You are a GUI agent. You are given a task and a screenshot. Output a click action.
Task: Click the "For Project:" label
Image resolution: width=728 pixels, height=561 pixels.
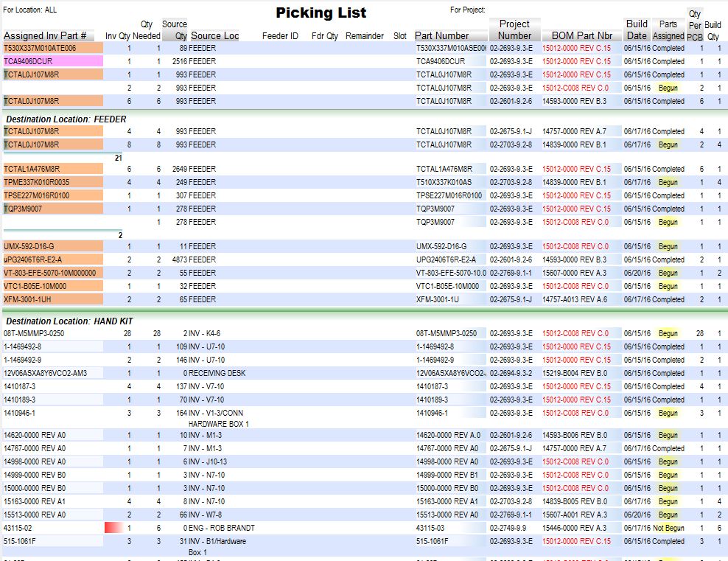pyautogui.click(x=468, y=10)
